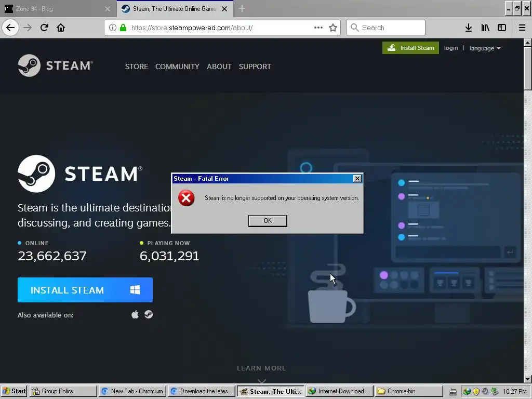
Task: Open the SUPPORT menu item
Action: pos(255,66)
